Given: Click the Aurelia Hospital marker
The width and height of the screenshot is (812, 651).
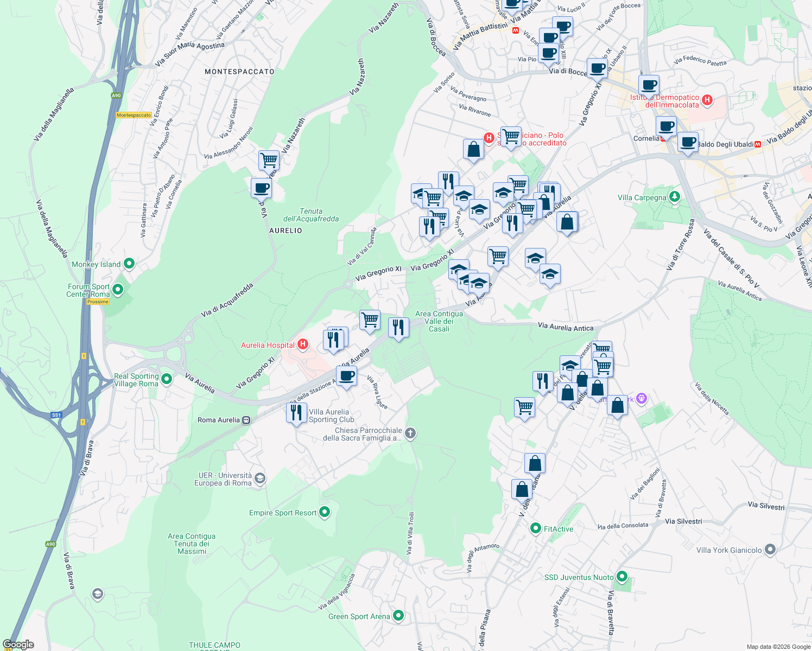Looking at the screenshot, I should pos(302,344).
